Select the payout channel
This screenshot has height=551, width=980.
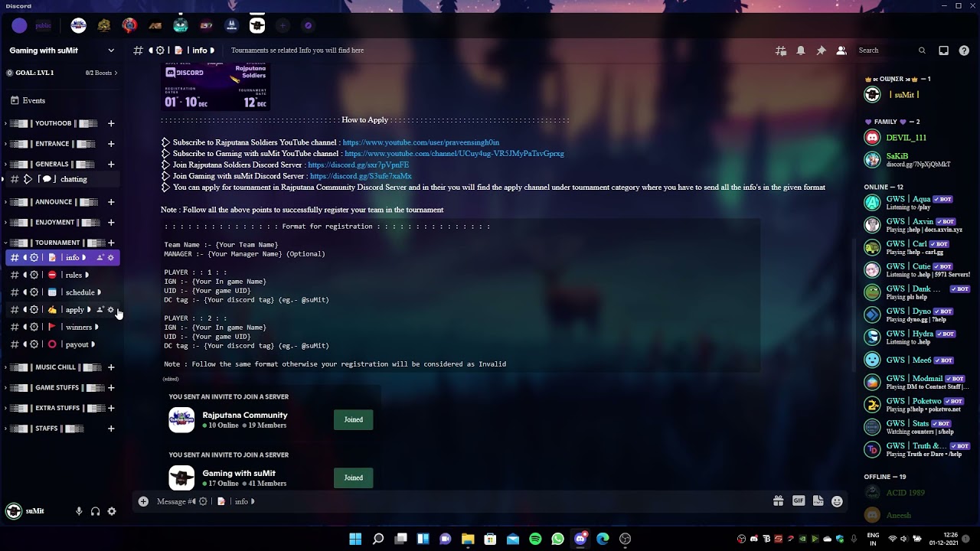(x=62, y=344)
